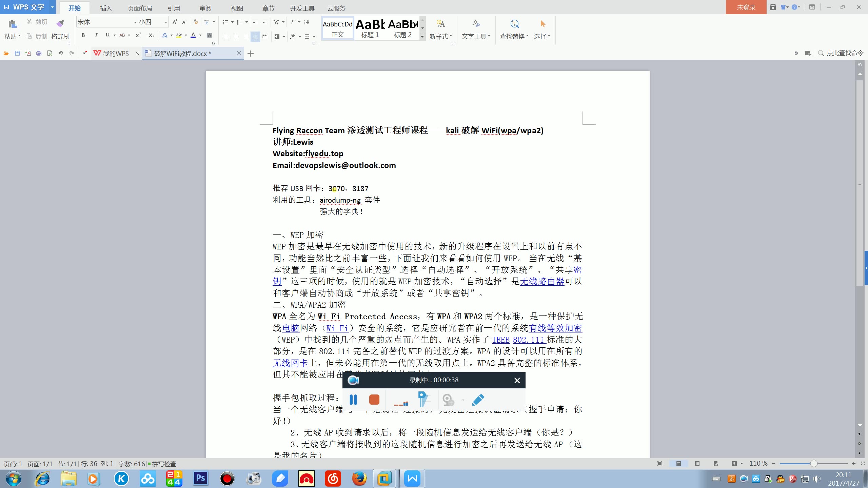
Task: Expand the numbered list dropdown arrow
Action: coord(246,22)
